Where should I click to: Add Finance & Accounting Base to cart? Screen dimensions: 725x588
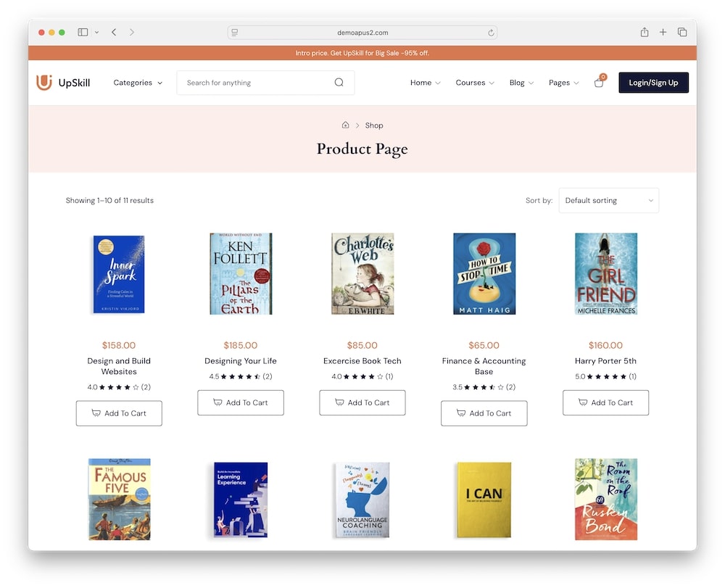(x=484, y=413)
